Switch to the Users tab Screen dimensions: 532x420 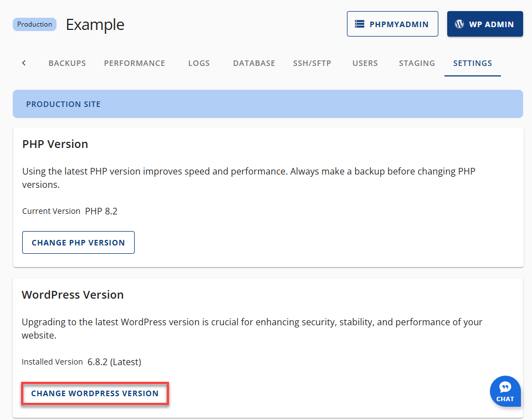(x=365, y=63)
